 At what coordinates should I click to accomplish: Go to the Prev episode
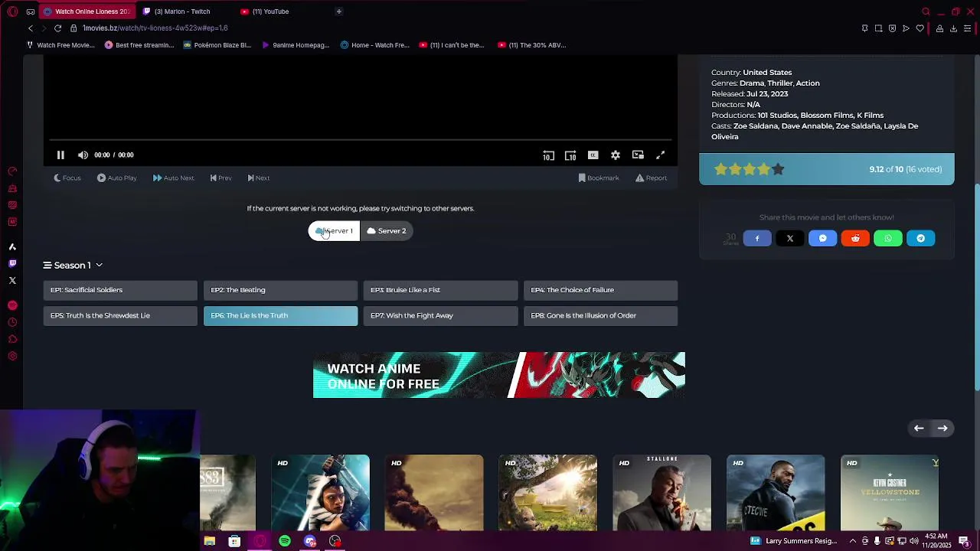[220, 178]
